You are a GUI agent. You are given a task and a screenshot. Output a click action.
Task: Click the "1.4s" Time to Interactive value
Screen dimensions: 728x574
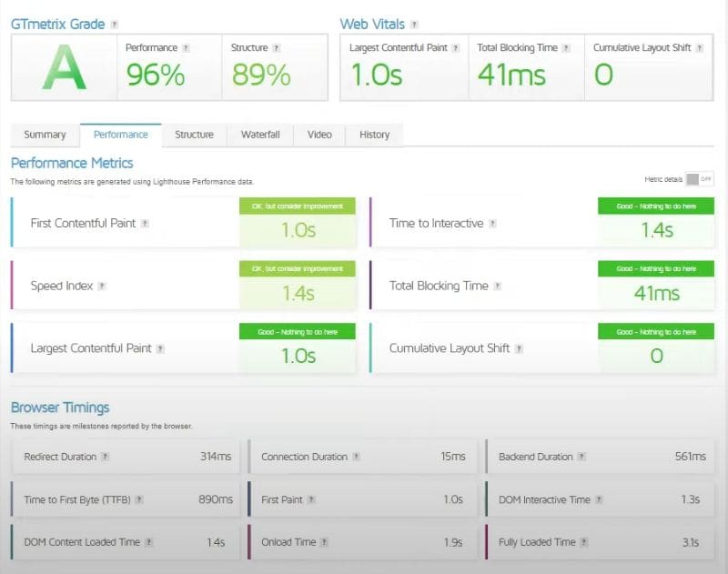657,230
